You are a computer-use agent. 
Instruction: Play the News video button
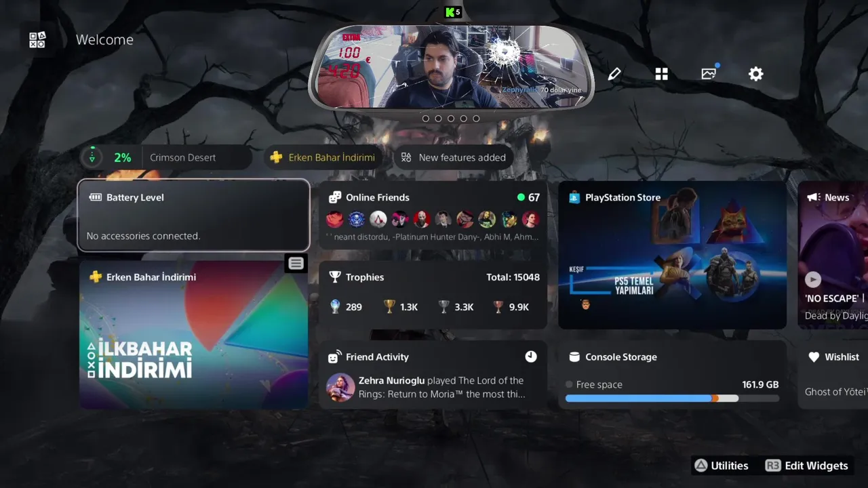click(x=813, y=279)
